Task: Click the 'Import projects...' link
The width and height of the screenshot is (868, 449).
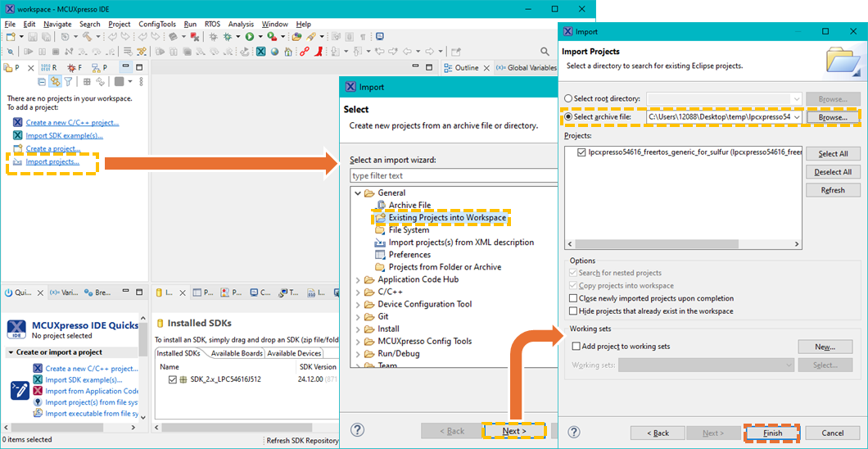Action: click(52, 161)
